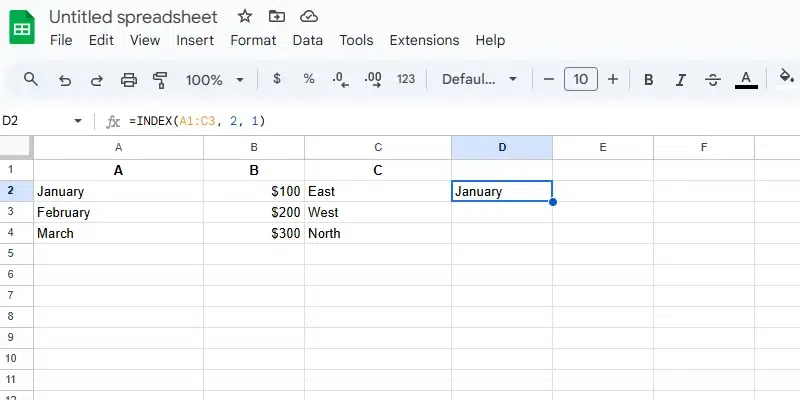Select cell A2 containing January
The width and height of the screenshot is (800, 400).
(118, 191)
